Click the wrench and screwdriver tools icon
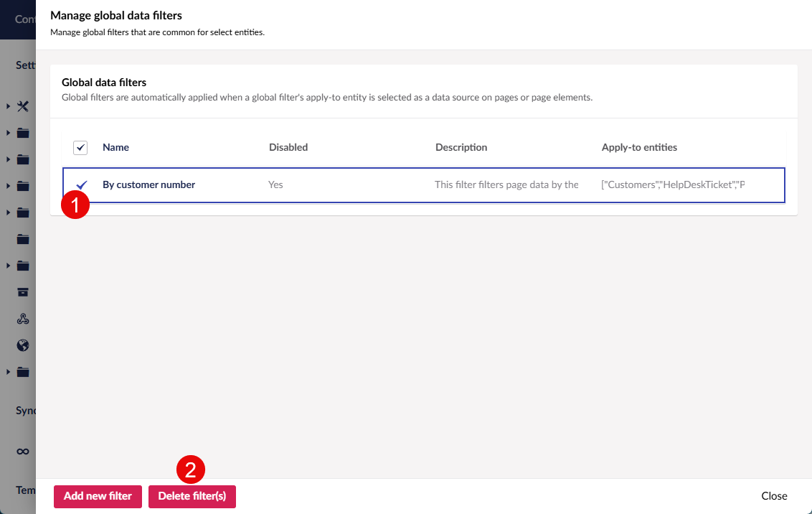The image size is (812, 514). click(23, 106)
